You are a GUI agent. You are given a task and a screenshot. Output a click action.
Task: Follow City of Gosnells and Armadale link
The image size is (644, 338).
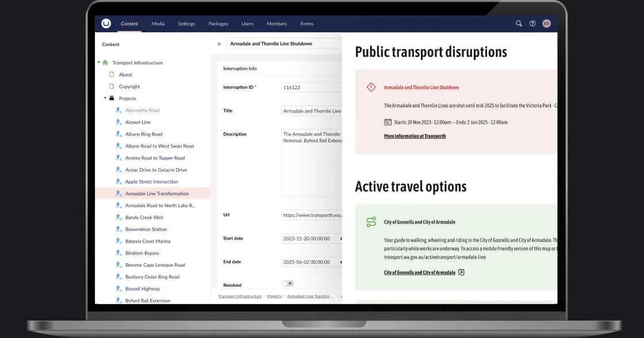pyautogui.click(x=420, y=272)
